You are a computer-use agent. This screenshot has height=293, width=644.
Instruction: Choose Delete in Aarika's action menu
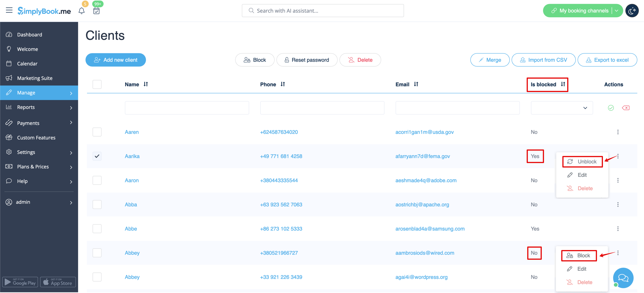click(580, 188)
